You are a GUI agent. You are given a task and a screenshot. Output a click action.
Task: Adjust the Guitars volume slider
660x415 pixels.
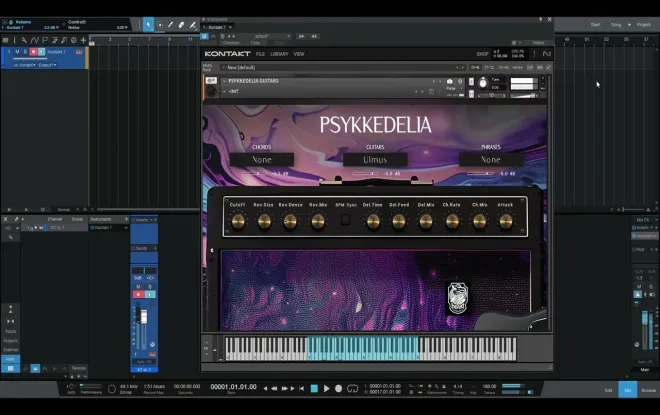[366, 173]
